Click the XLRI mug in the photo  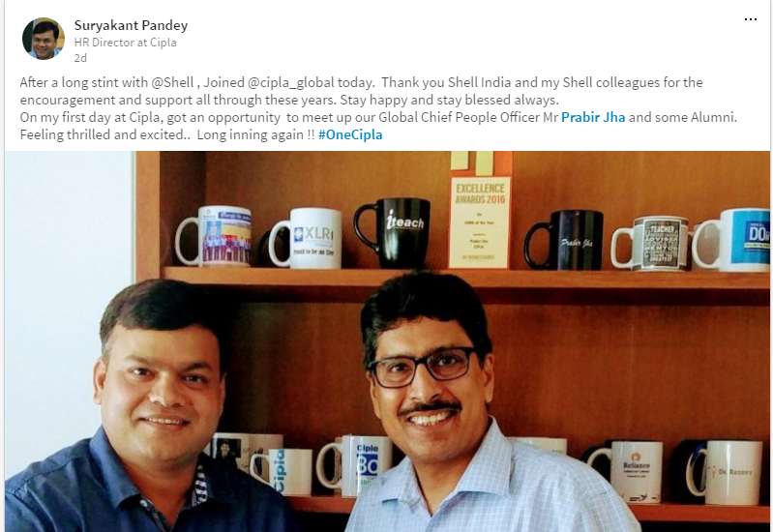point(306,238)
